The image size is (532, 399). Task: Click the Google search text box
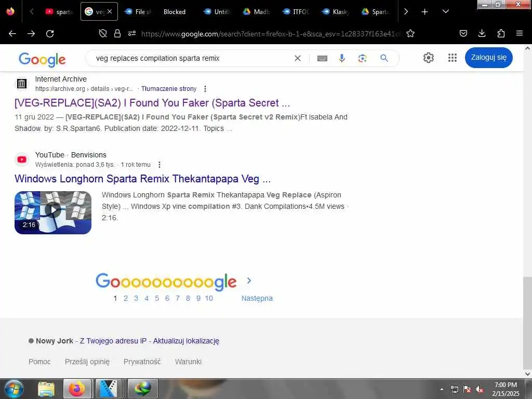pos(192,58)
